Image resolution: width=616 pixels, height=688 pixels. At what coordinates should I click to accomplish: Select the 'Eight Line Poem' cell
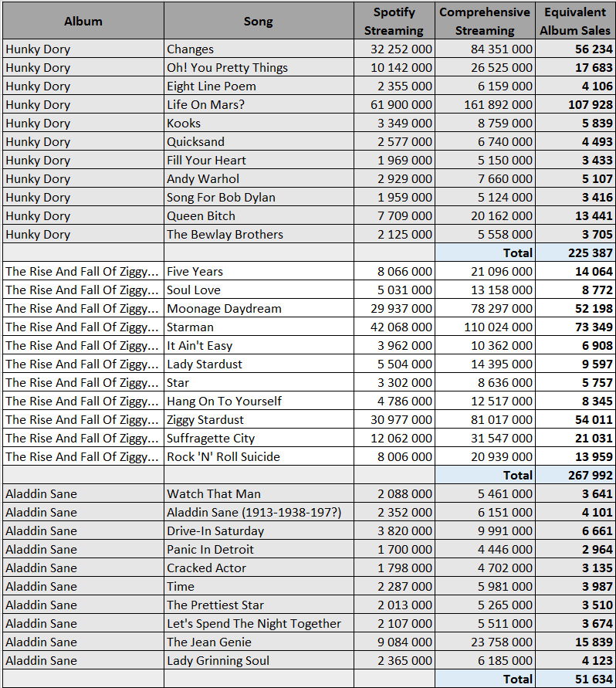(x=259, y=86)
